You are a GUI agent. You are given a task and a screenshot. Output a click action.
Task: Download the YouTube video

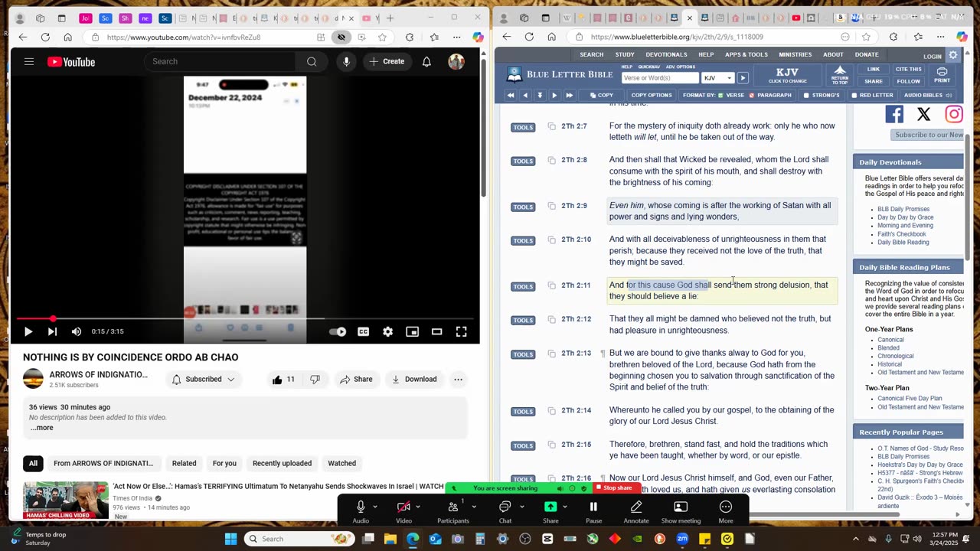click(413, 380)
